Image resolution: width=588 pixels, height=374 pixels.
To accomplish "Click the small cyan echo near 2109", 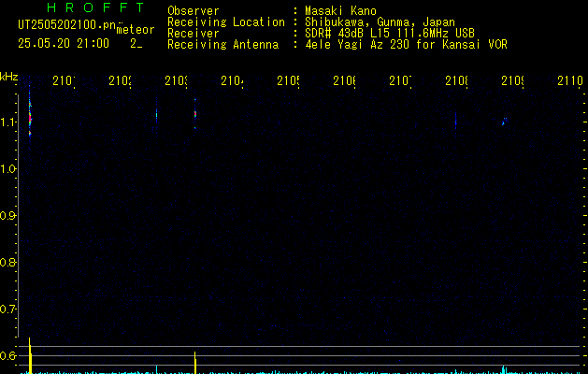I will coord(505,122).
